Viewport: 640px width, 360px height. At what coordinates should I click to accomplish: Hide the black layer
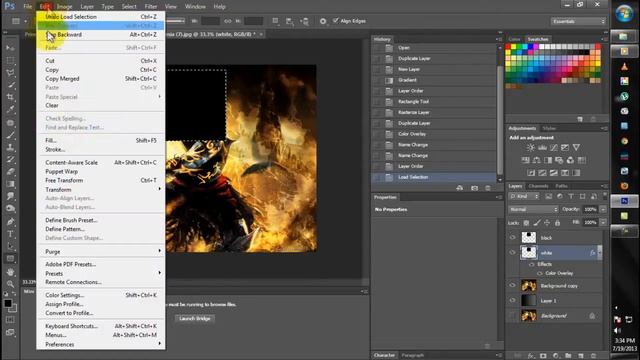(513, 237)
